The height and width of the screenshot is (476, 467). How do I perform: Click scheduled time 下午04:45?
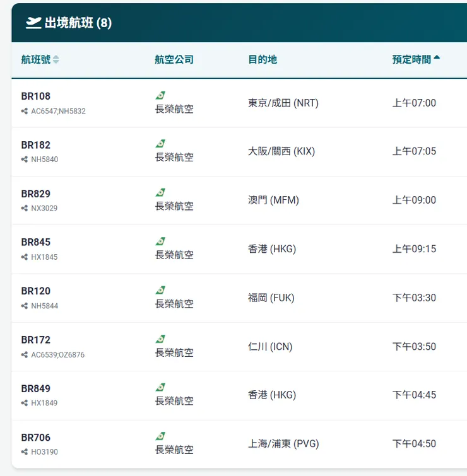[x=414, y=395]
